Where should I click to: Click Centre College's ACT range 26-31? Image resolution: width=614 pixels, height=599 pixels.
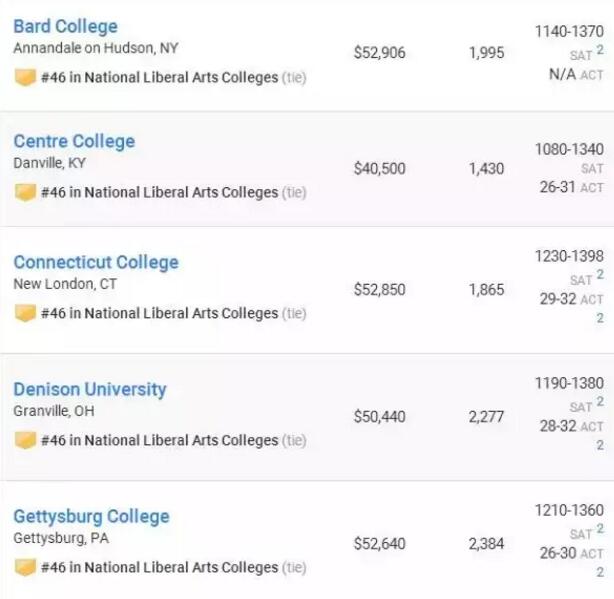[557, 187]
